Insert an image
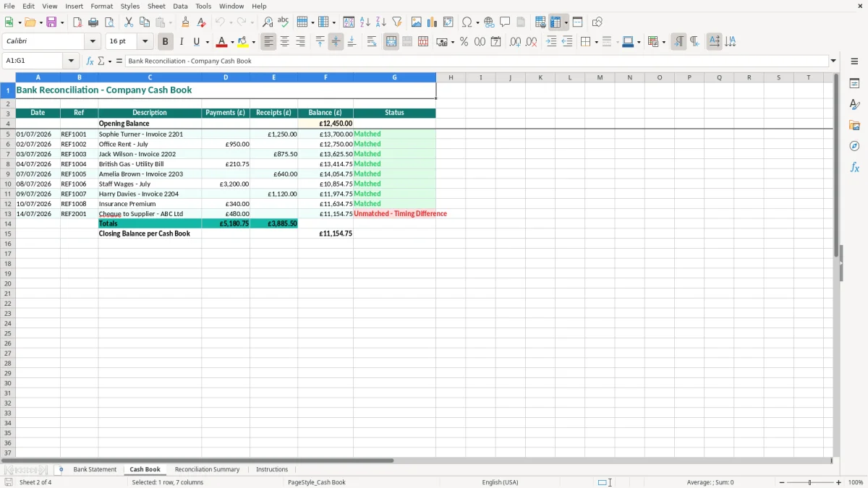This screenshot has width=868, height=488. tap(417, 22)
